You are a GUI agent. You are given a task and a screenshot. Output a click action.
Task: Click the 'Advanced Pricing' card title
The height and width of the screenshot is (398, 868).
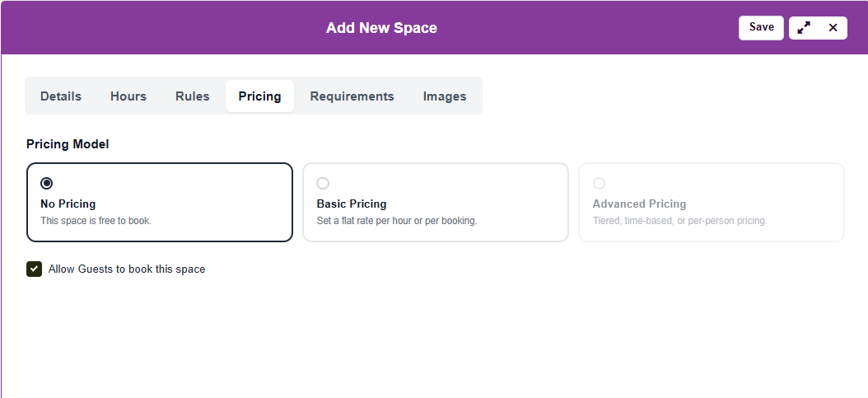639,204
